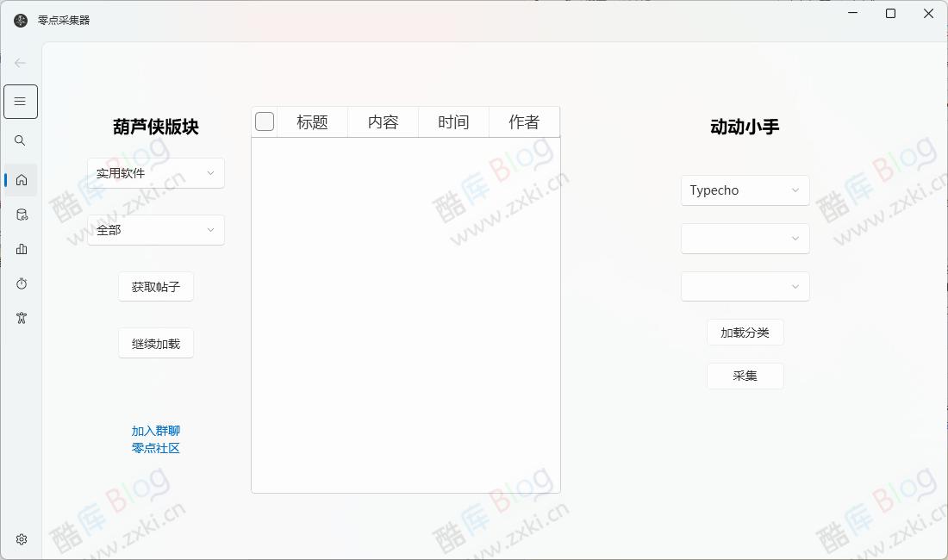Click the 继续加载 button
This screenshot has width=948, height=560.
pos(155,343)
